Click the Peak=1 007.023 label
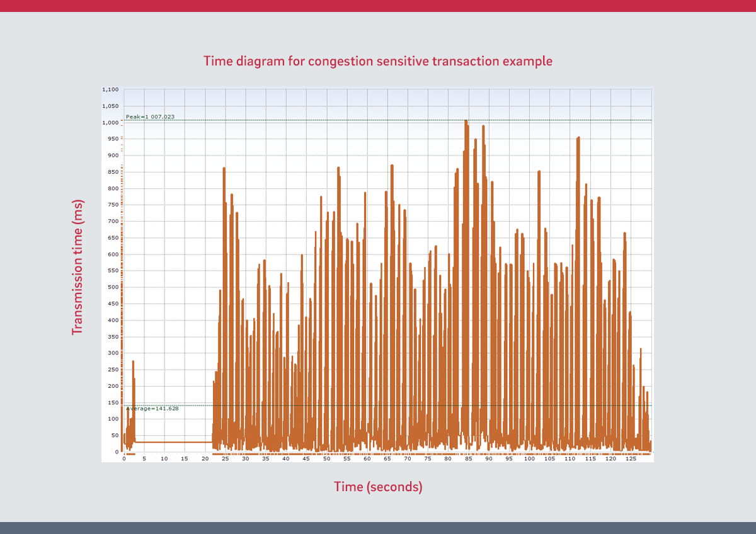The image size is (756, 534). coord(150,116)
